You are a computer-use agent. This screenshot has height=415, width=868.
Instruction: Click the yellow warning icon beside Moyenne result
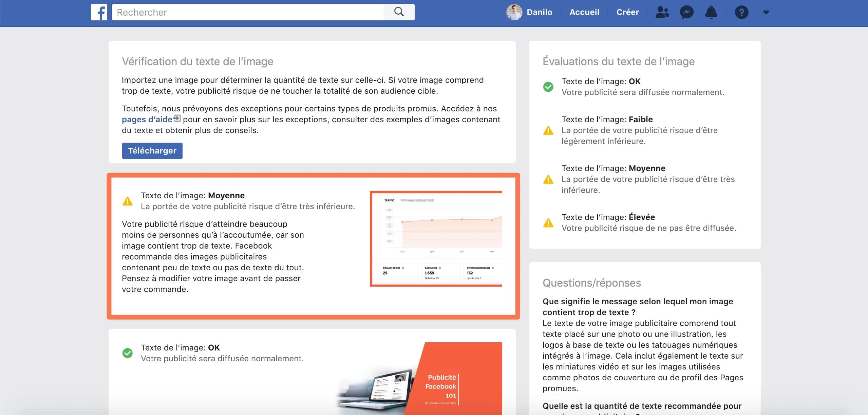pos(128,201)
